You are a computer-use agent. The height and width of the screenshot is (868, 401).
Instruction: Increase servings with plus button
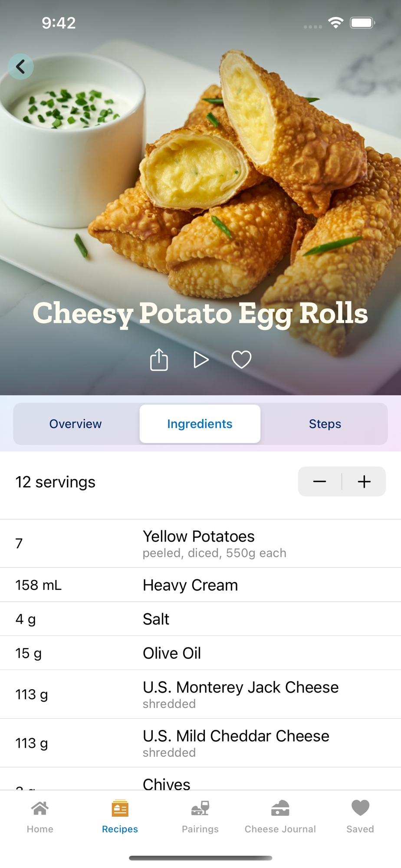coord(364,481)
